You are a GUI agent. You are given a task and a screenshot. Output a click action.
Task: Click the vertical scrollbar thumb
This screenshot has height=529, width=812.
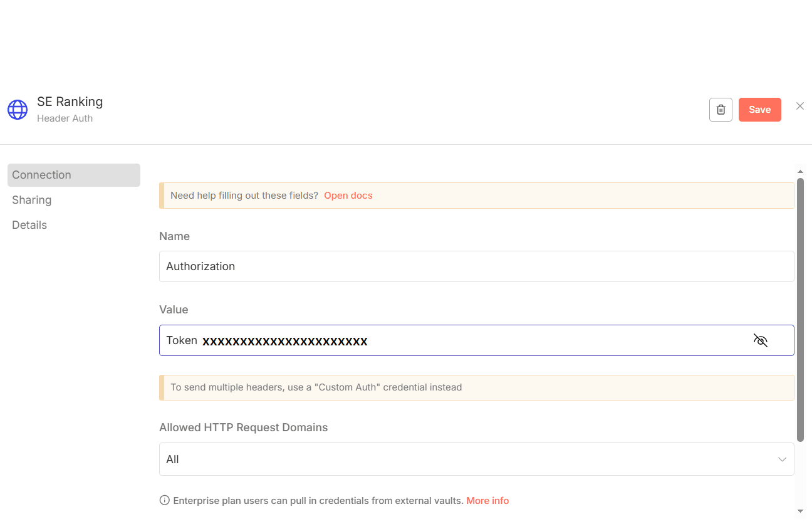coord(800,310)
